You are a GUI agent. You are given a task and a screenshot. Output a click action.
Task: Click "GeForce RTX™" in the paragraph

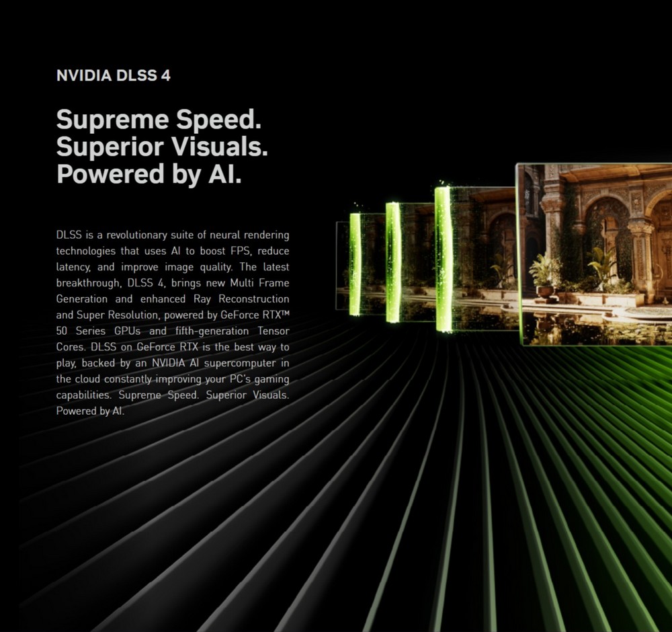click(x=255, y=315)
